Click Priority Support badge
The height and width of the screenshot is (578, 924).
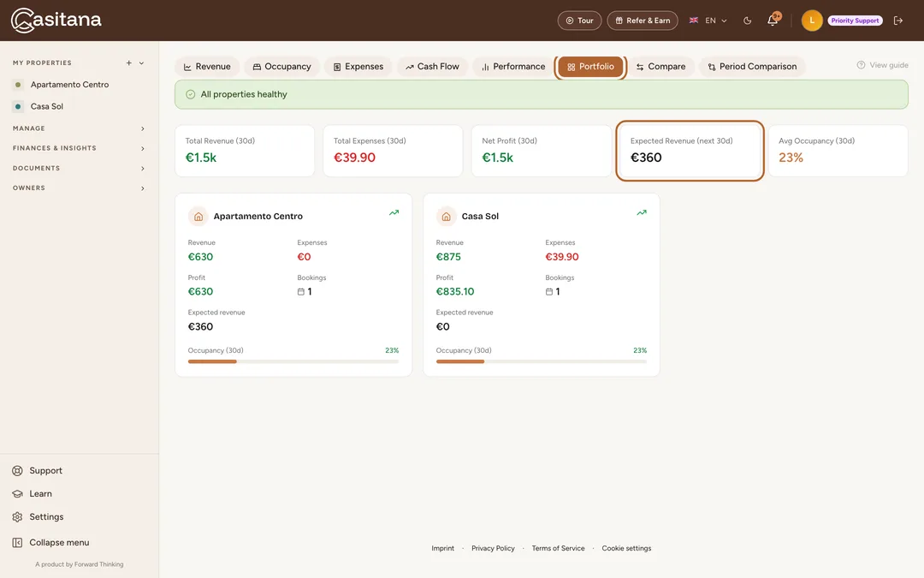855,21
